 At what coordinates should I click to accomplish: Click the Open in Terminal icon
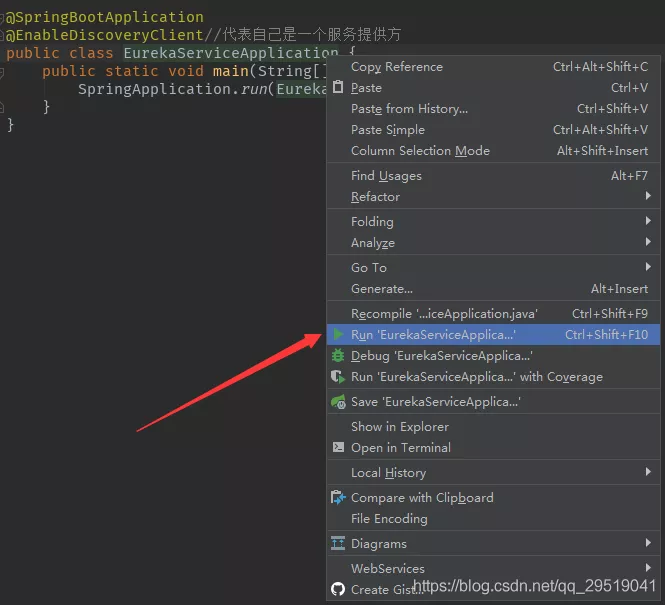(x=338, y=447)
